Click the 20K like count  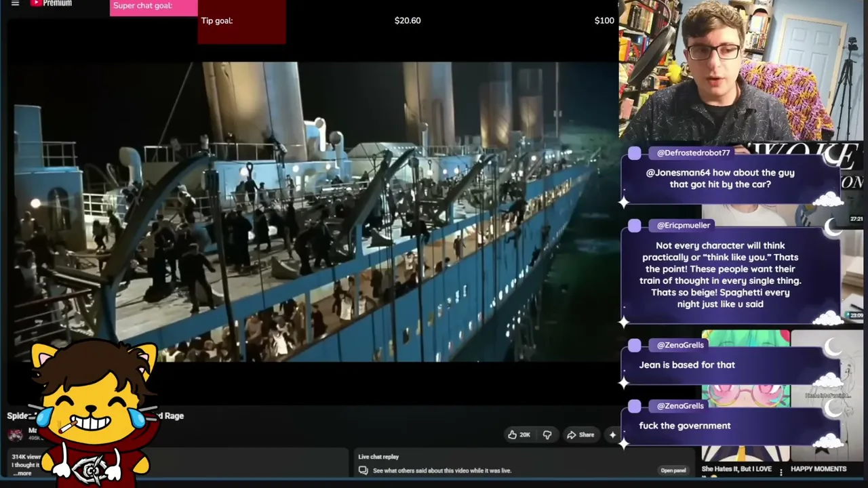[x=525, y=435]
